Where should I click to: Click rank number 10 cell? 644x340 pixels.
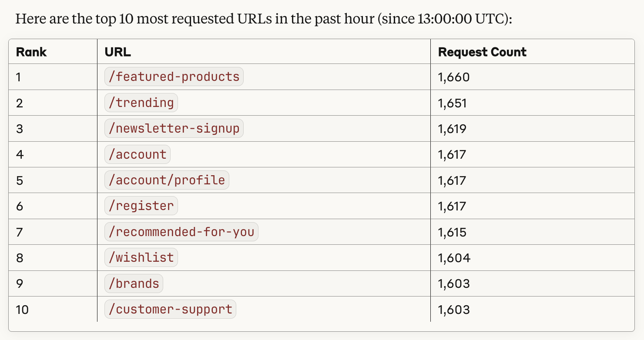click(x=22, y=310)
